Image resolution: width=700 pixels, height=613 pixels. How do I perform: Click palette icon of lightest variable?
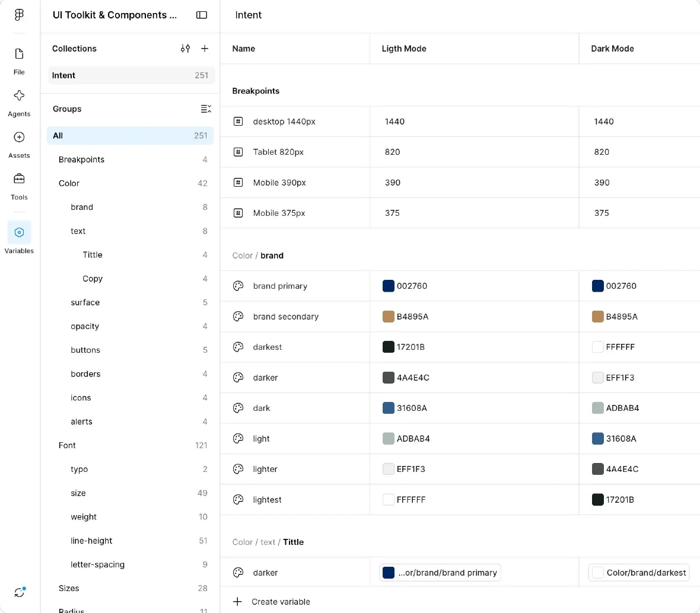click(x=238, y=500)
